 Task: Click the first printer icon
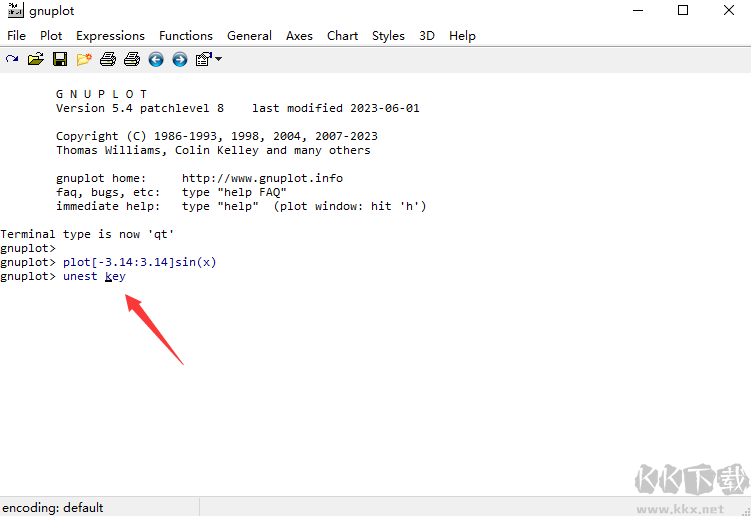[x=108, y=59]
